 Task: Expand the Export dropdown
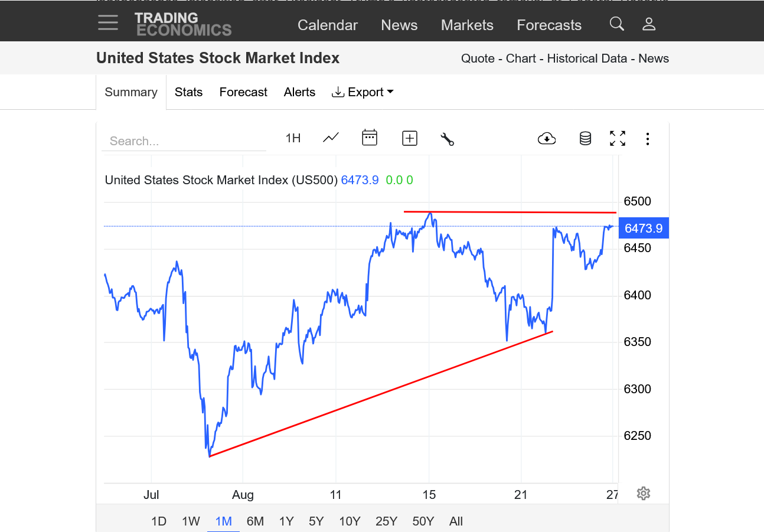tap(363, 92)
